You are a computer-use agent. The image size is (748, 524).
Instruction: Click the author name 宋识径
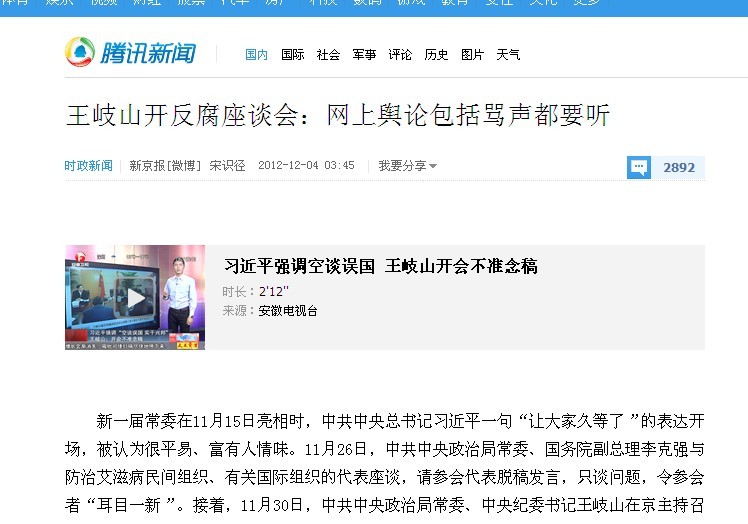click(x=227, y=166)
